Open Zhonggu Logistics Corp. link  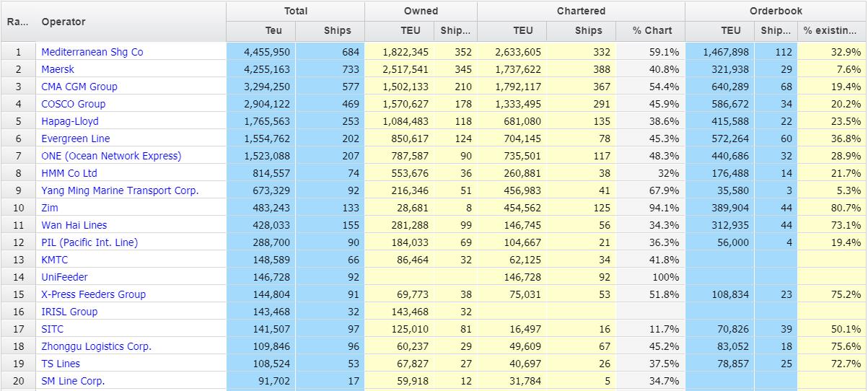tap(96, 346)
